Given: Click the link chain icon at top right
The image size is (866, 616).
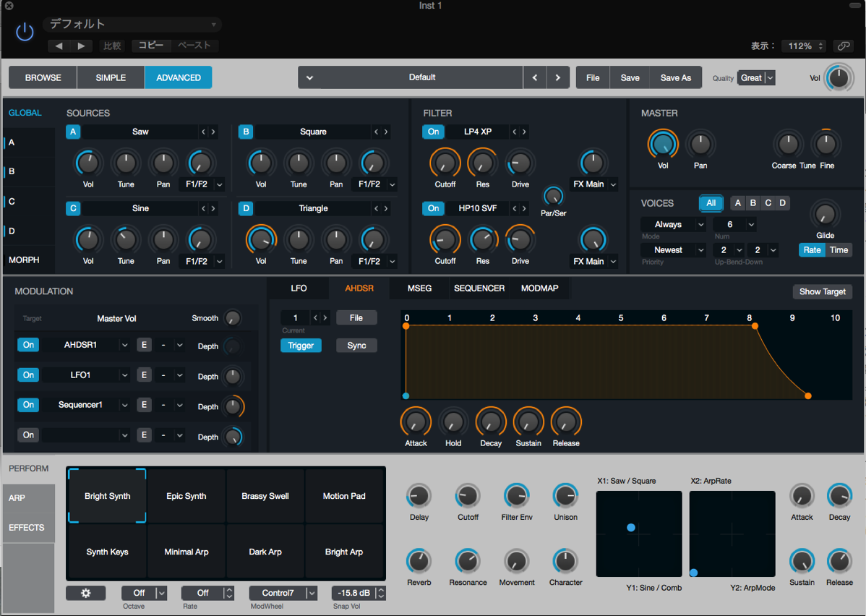Looking at the screenshot, I should (x=844, y=46).
